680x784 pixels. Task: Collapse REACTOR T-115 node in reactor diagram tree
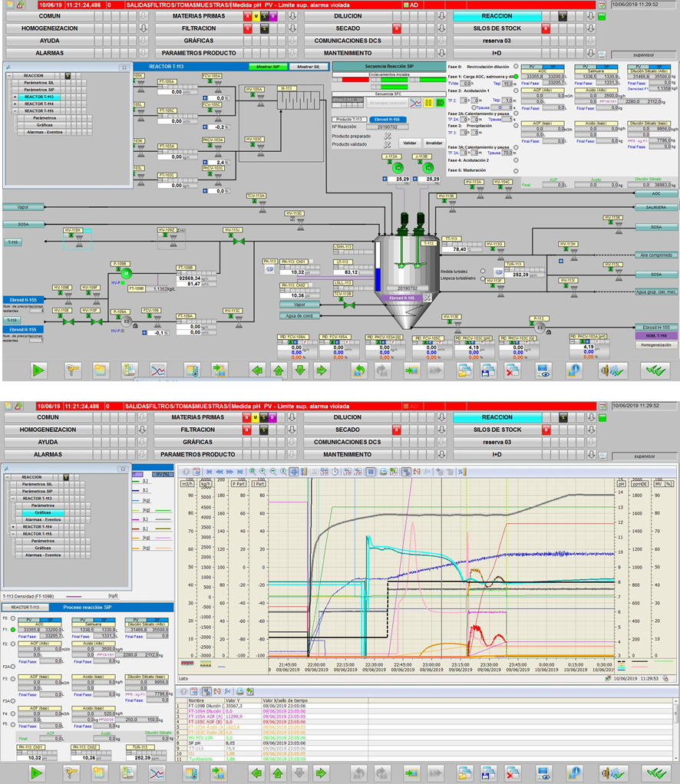(15, 111)
